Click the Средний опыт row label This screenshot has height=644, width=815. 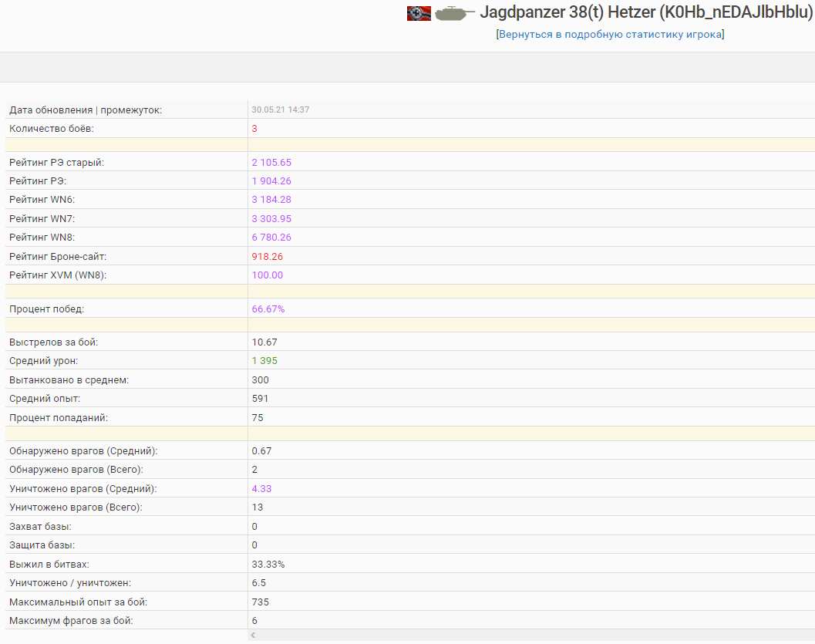[45, 399]
